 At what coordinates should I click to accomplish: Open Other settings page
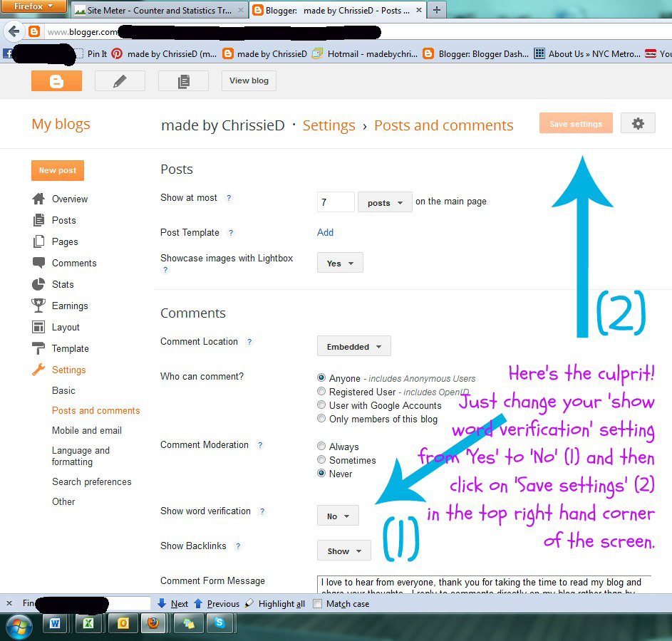coord(63,501)
